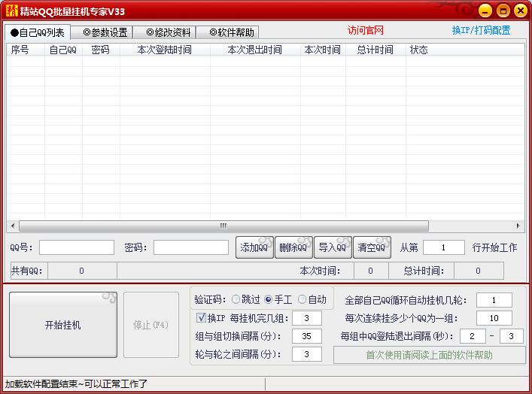Click the 本次时间 column header
Screen dimensions: 532x394
(323, 50)
